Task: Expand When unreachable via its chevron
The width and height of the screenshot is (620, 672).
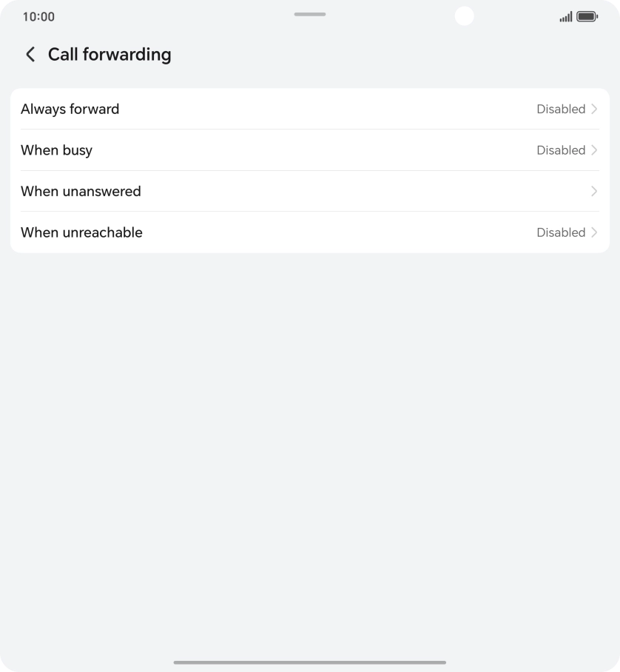Action: click(594, 232)
